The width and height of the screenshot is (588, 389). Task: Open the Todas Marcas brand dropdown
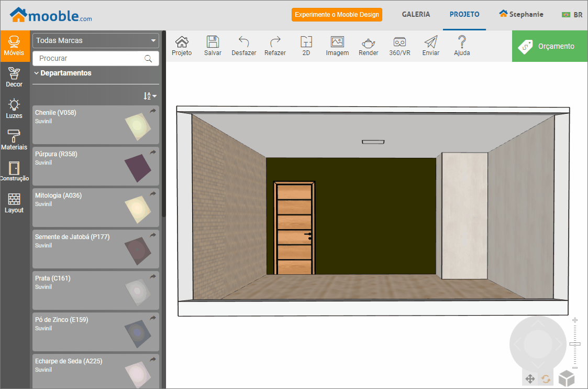click(96, 40)
